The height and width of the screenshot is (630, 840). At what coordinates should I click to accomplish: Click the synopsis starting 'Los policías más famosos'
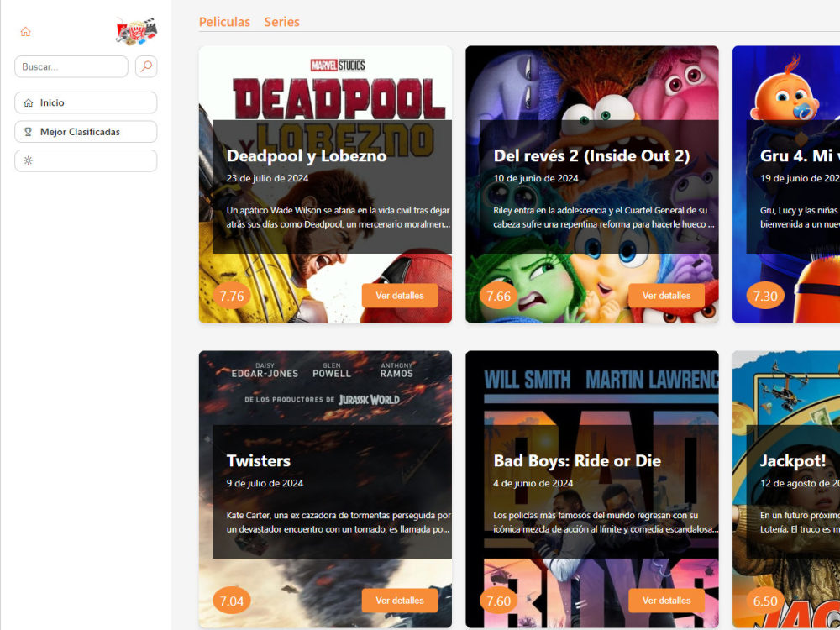point(605,522)
